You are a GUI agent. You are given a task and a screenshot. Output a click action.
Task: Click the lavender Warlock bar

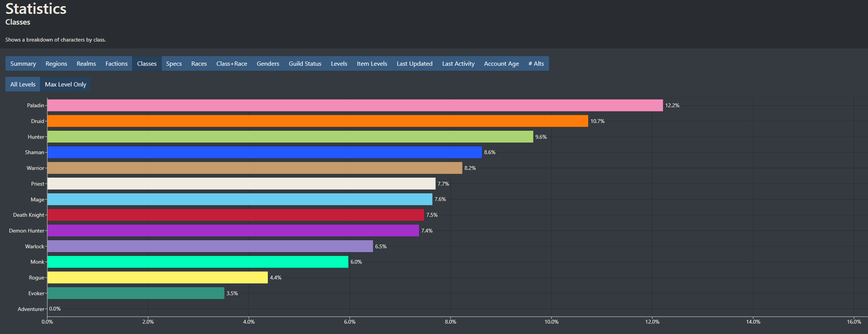point(210,246)
